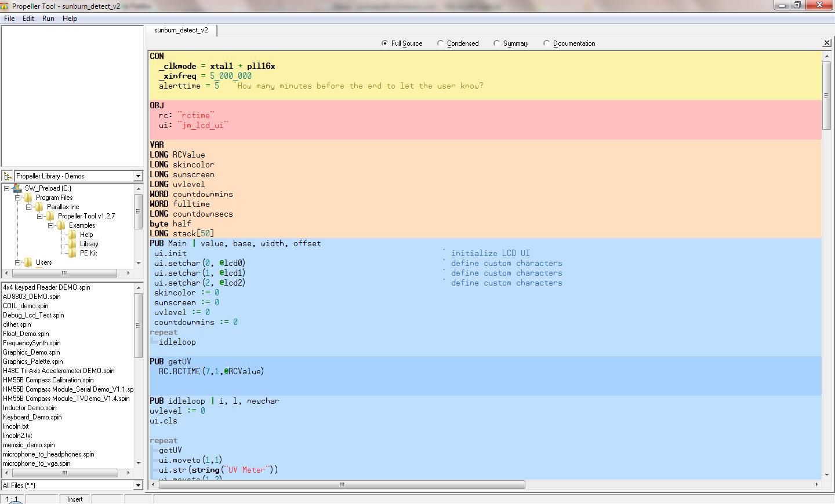Click the Parallax Inc folder icon

(39, 207)
